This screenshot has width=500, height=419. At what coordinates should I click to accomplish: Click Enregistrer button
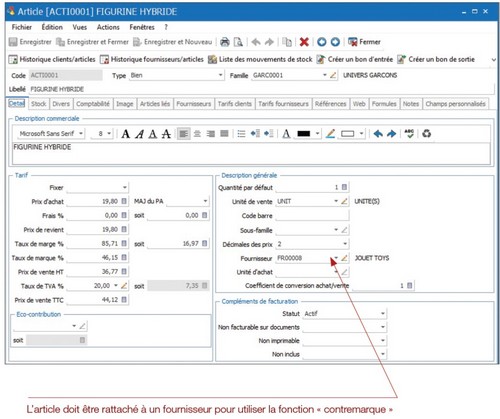tap(30, 42)
